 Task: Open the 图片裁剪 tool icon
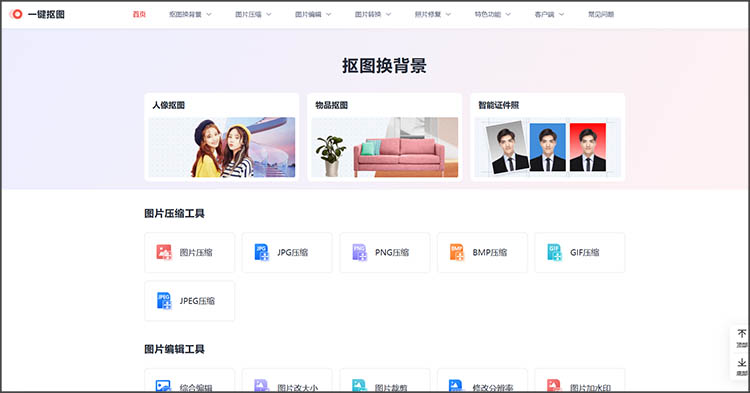click(359, 385)
